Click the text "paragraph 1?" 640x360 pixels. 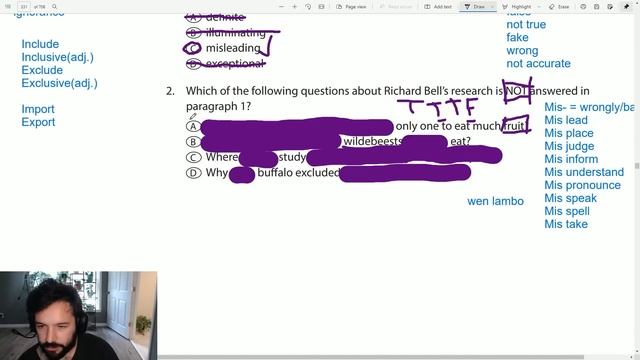[218, 107]
